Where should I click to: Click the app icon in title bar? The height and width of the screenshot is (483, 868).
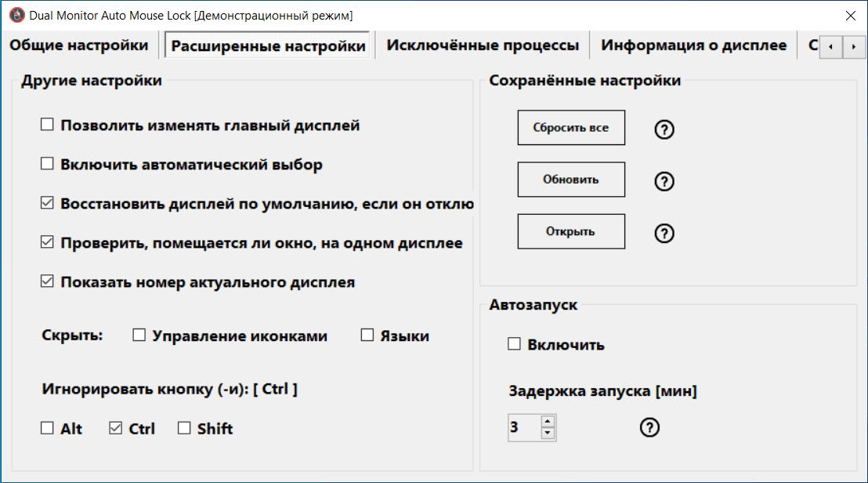16,15
